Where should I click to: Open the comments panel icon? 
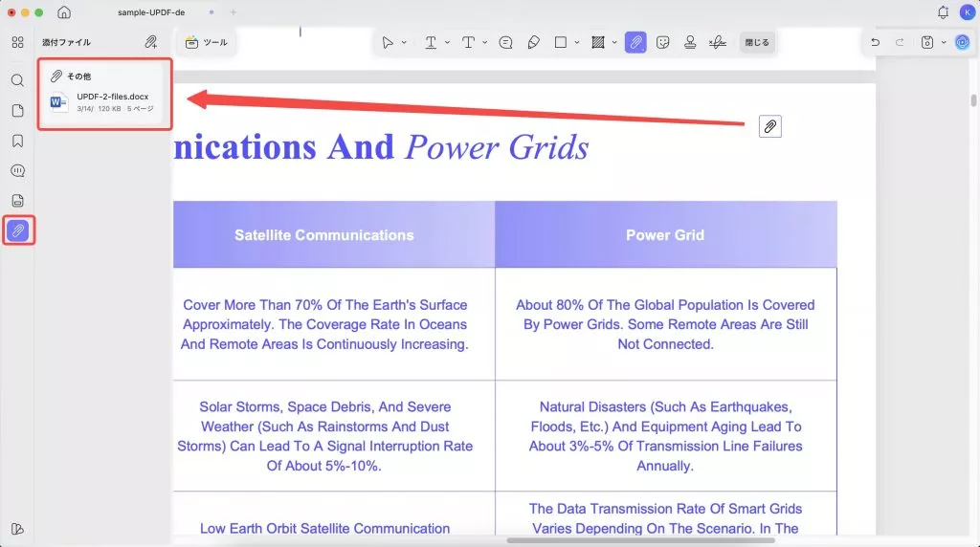(17, 170)
